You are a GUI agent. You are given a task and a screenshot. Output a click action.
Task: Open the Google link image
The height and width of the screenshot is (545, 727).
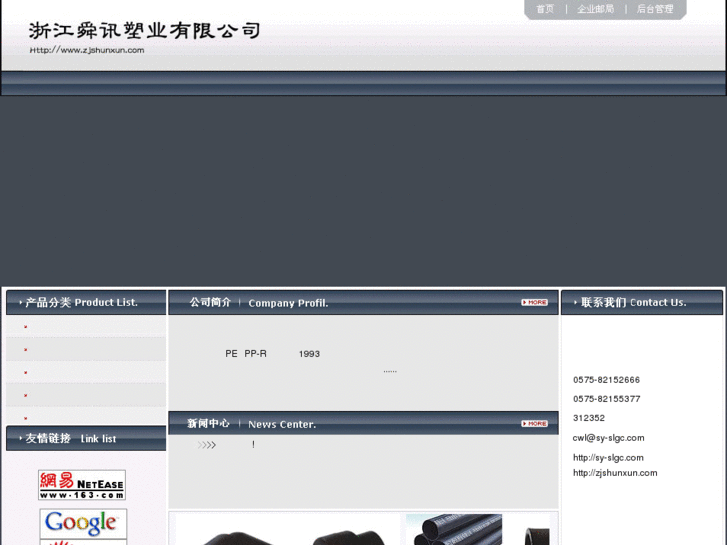tap(83, 523)
